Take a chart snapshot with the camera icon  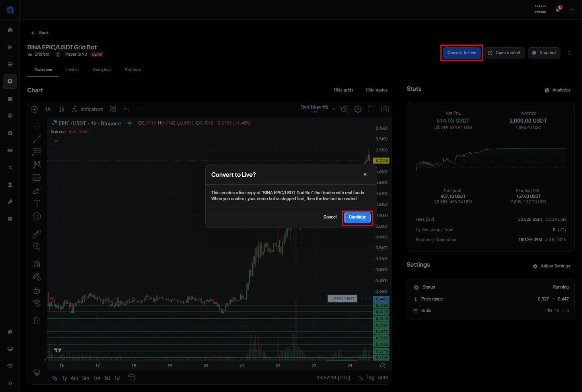385,109
